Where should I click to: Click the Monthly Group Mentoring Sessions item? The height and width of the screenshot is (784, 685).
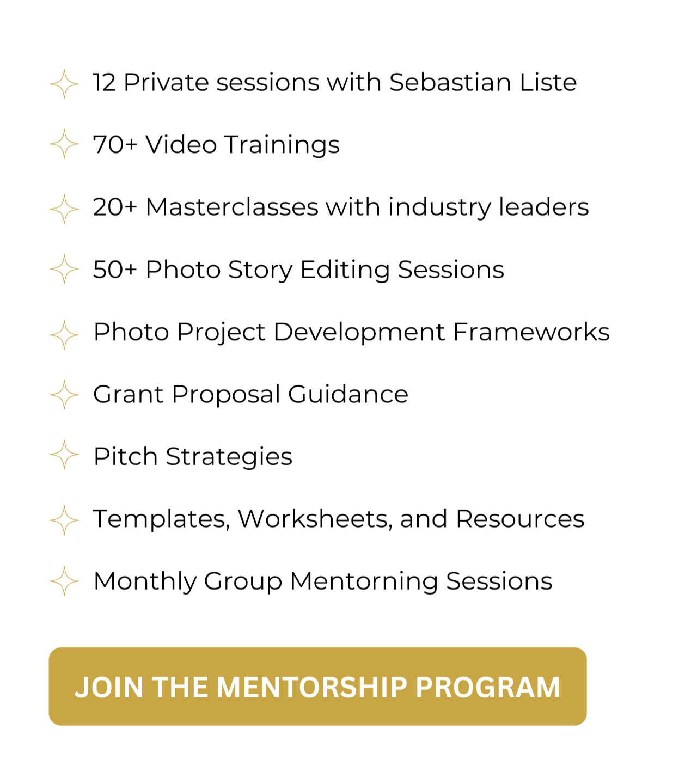(x=323, y=581)
